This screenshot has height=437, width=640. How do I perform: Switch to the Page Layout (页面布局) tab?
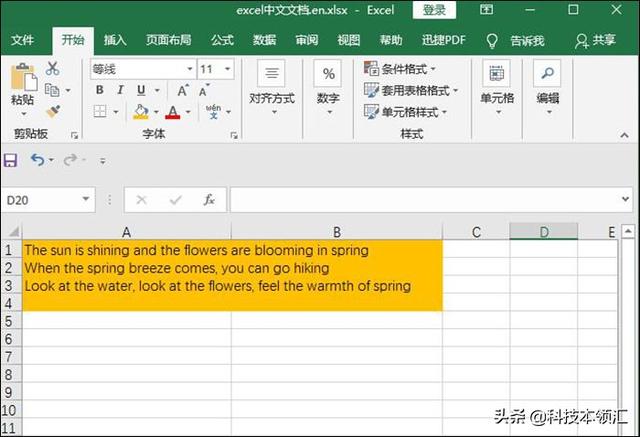169,40
